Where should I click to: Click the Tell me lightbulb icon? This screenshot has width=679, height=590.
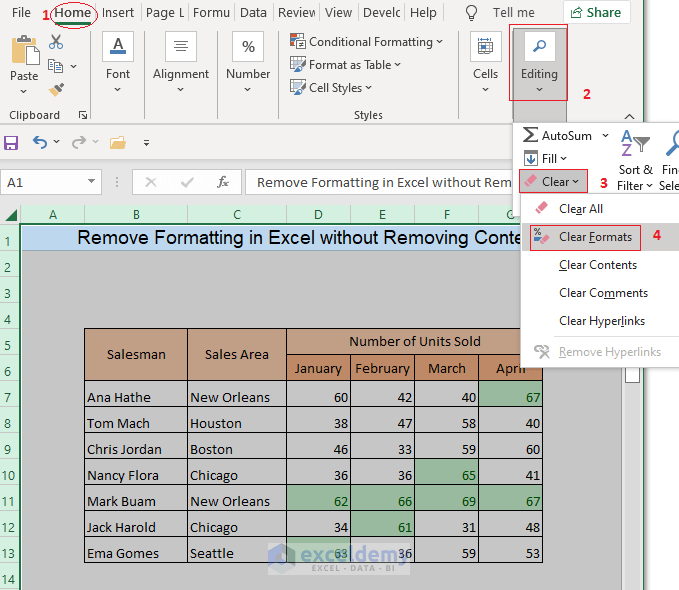[471, 13]
